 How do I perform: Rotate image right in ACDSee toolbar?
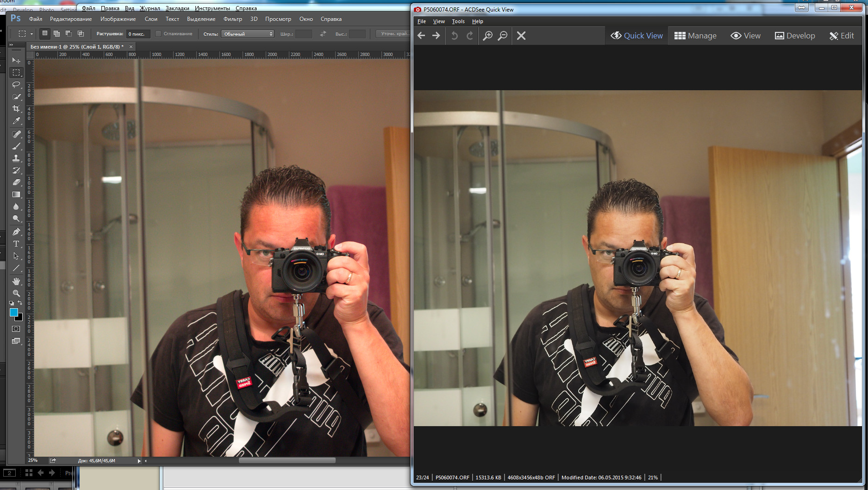click(470, 36)
